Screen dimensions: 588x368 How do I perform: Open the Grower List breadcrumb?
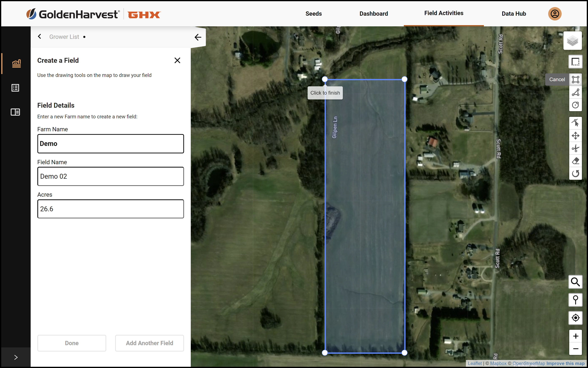pyautogui.click(x=64, y=37)
